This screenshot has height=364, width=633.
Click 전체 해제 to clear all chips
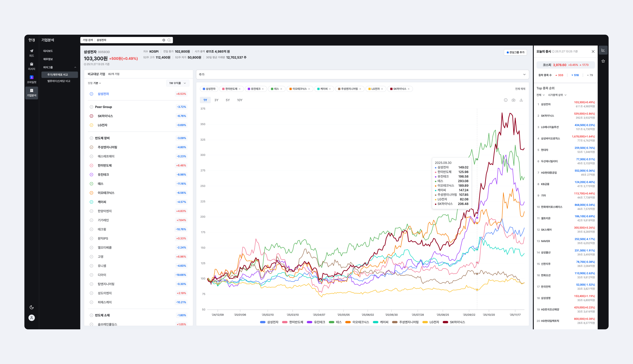coord(520,89)
